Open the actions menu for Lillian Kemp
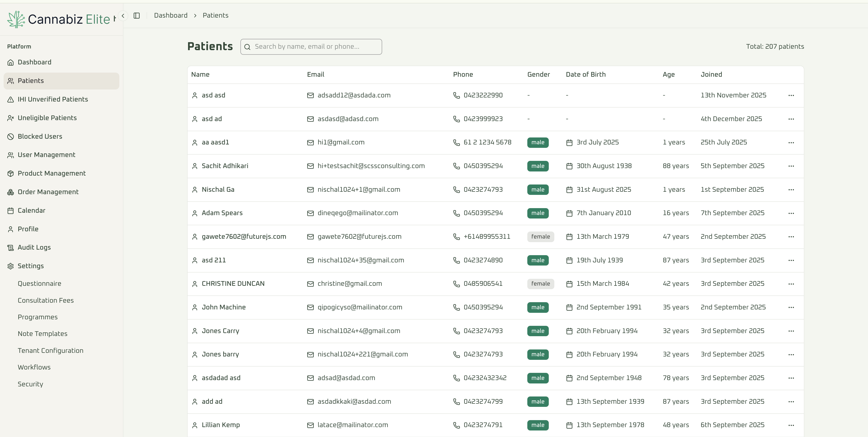 [x=792, y=425]
